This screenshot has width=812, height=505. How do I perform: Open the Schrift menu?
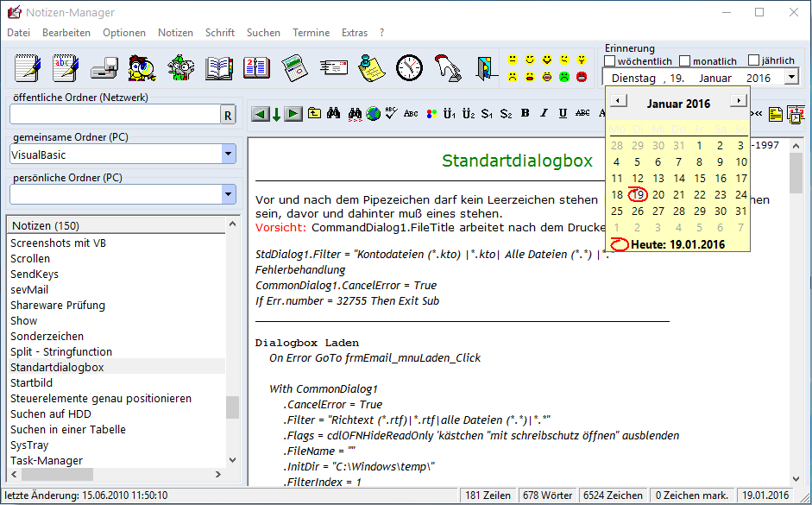pos(220,33)
